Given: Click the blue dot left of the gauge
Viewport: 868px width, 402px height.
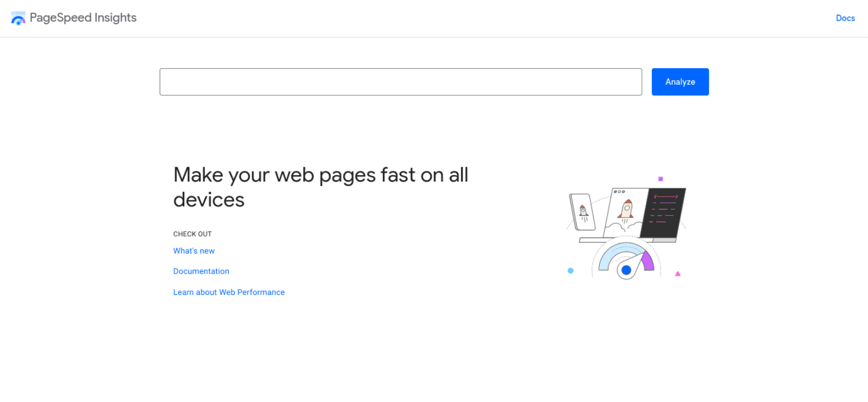Looking at the screenshot, I should tap(570, 270).
